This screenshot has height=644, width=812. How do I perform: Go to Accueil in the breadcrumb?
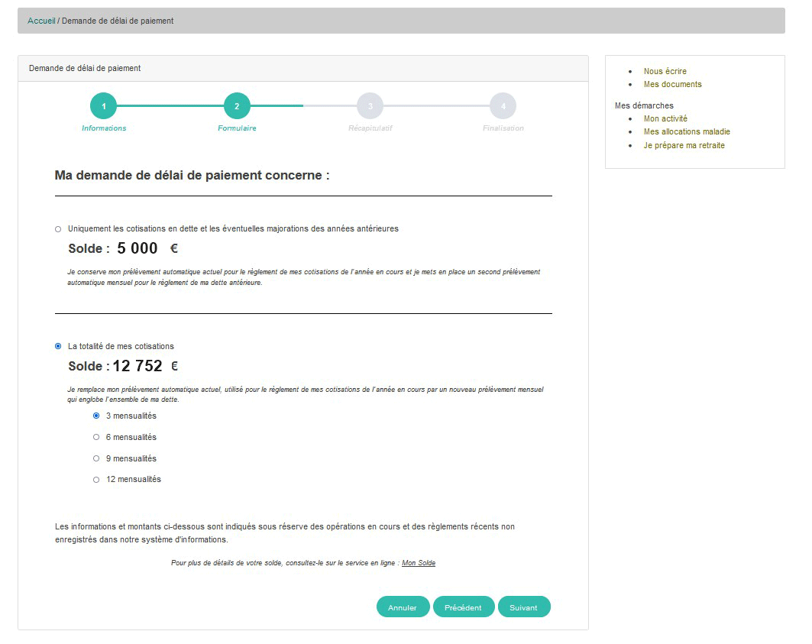(x=41, y=21)
